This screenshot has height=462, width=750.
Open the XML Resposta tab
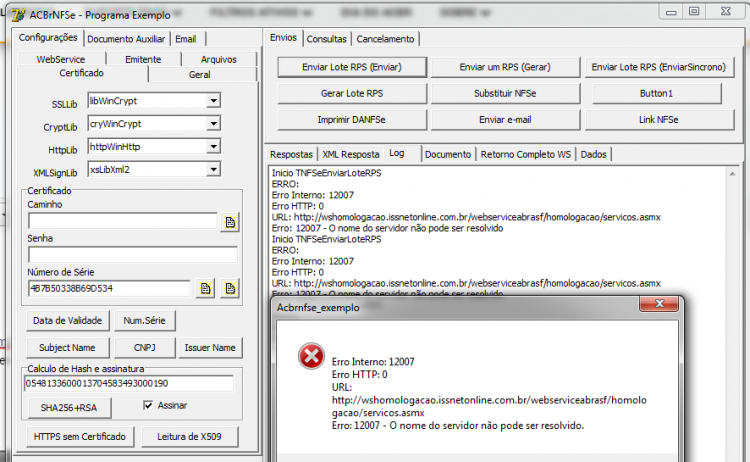(x=351, y=154)
